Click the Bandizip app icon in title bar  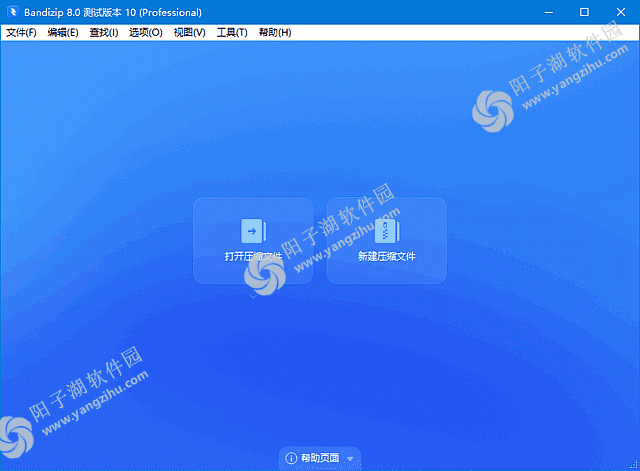(13, 12)
